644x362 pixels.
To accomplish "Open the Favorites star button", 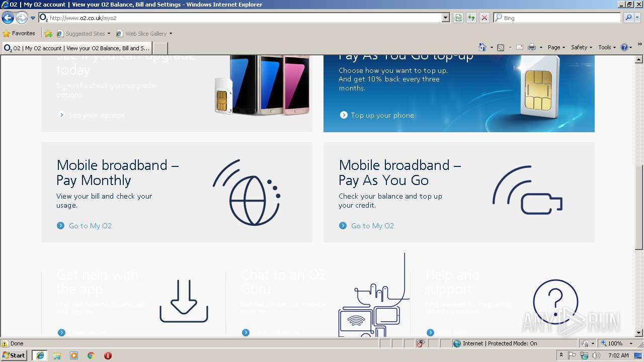I will 19,34.
